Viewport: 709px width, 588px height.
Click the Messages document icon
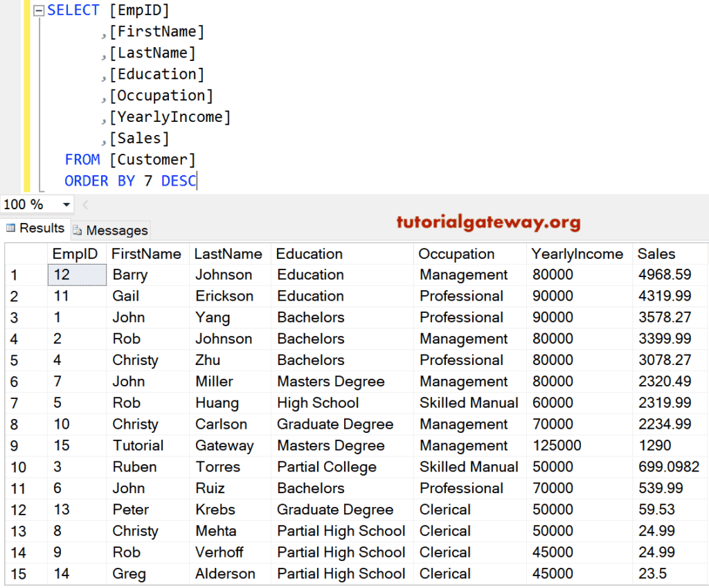tap(78, 230)
